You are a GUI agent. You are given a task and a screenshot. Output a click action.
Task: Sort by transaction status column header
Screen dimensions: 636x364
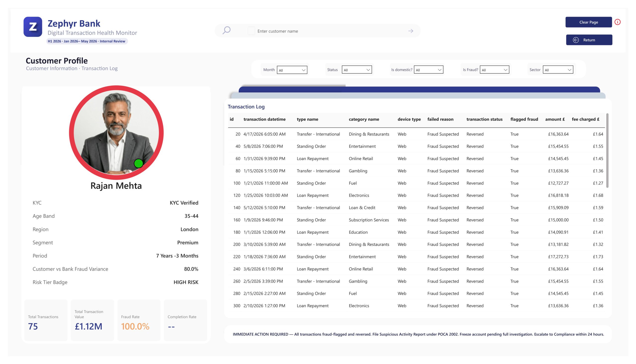[x=484, y=119]
